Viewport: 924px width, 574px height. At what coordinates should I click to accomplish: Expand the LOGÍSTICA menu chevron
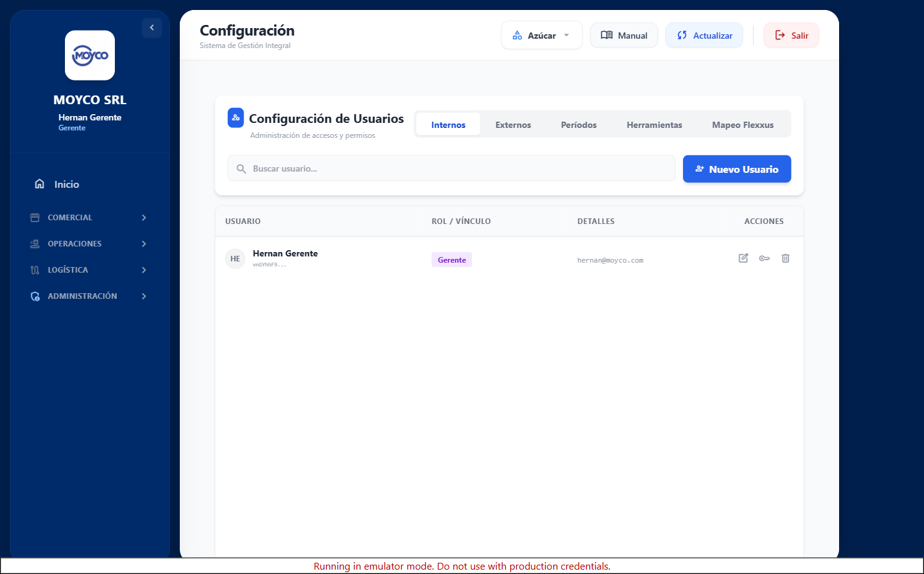pyautogui.click(x=144, y=270)
